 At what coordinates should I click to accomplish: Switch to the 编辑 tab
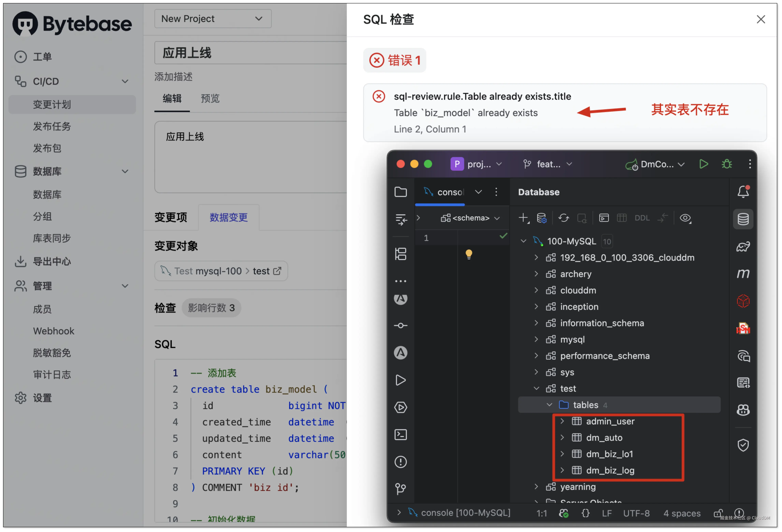click(x=172, y=99)
